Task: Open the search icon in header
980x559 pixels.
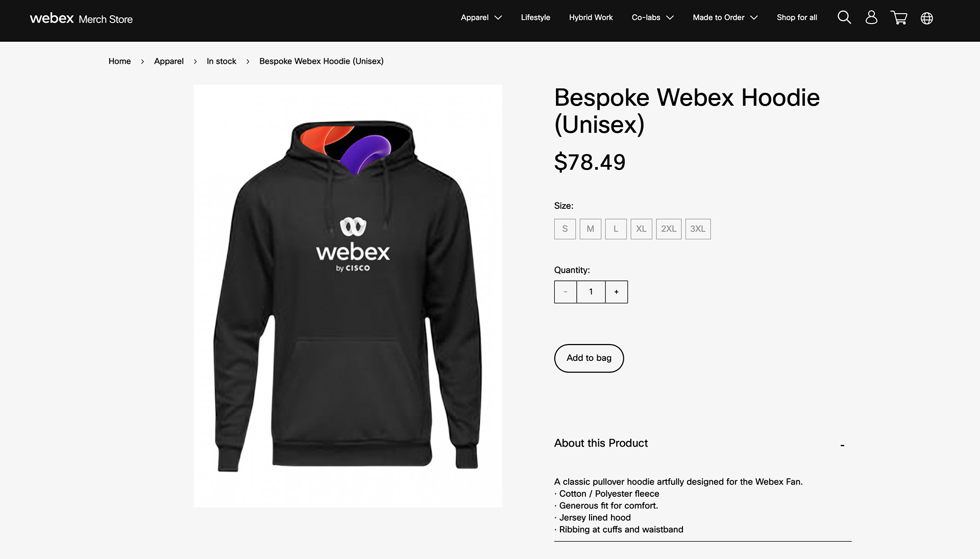Action: [x=844, y=18]
